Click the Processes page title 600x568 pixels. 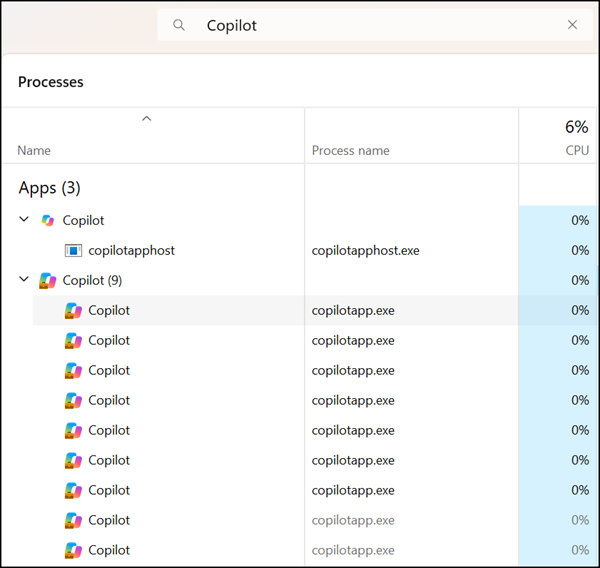[x=51, y=82]
